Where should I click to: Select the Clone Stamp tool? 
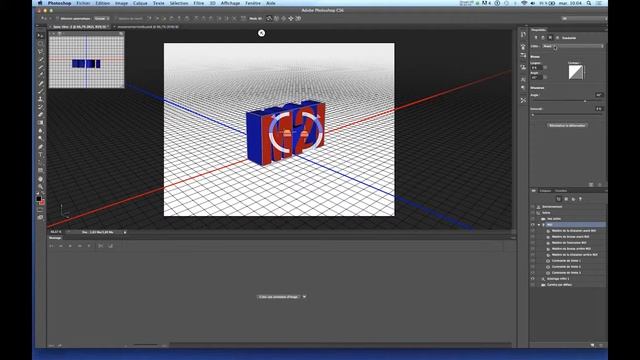40,99
